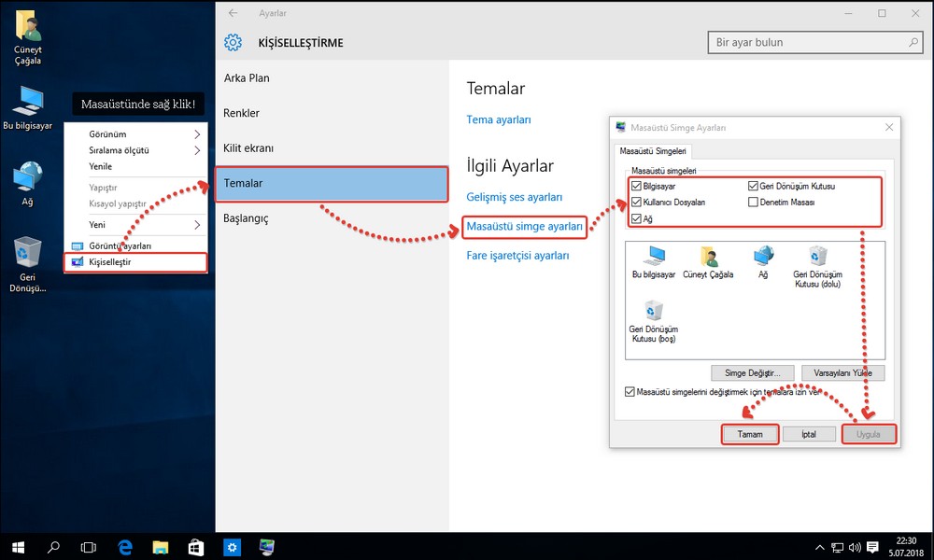Select Temalar in the settings sidebar

pyautogui.click(x=332, y=184)
